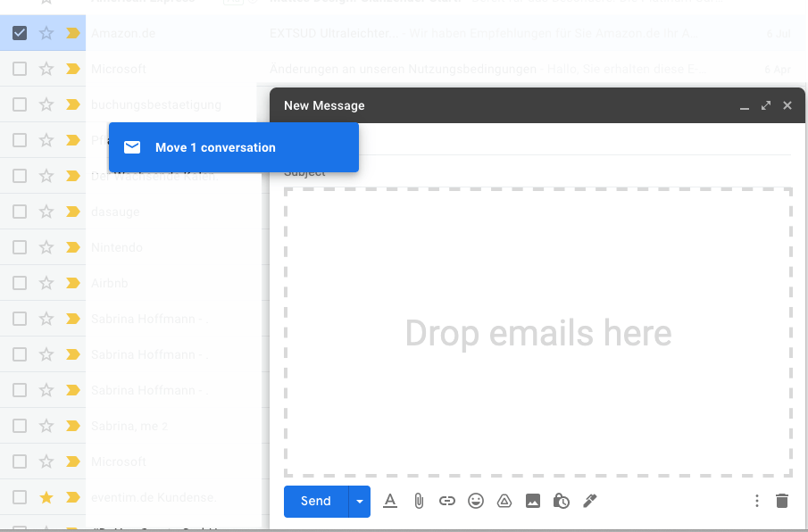This screenshot has width=808, height=532.
Task: Discard the draft with the trash icon
Action: (x=783, y=501)
